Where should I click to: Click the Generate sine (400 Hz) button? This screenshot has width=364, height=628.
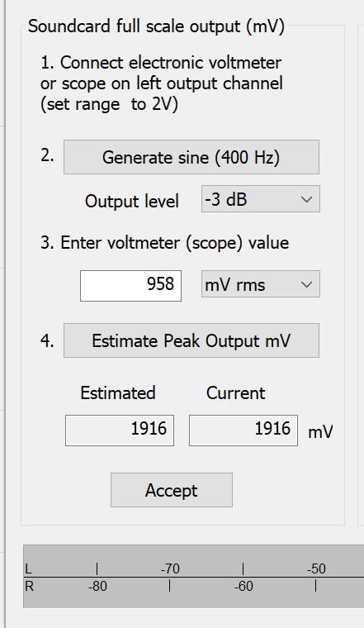(x=191, y=157)
